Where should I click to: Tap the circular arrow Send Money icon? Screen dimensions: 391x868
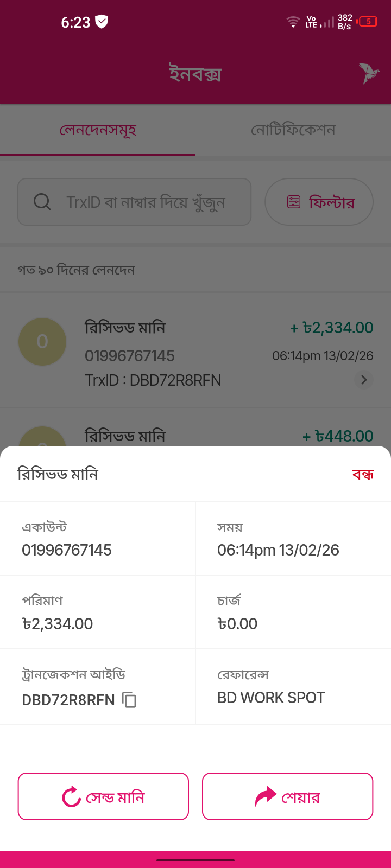point(71,797)
